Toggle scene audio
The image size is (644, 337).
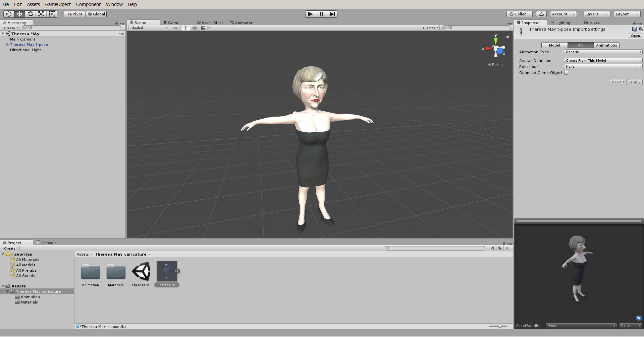[194, 28]
